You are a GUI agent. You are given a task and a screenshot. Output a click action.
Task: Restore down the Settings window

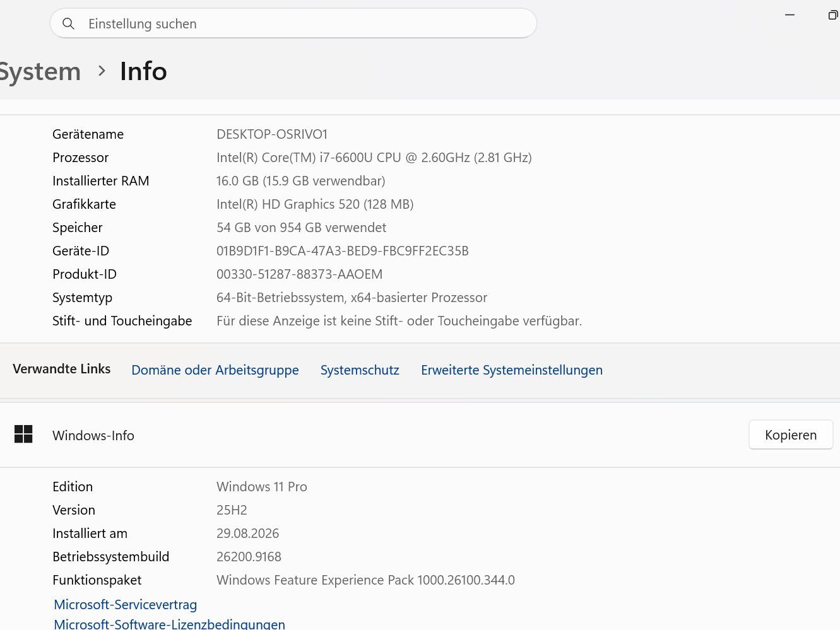coord(832,15)
